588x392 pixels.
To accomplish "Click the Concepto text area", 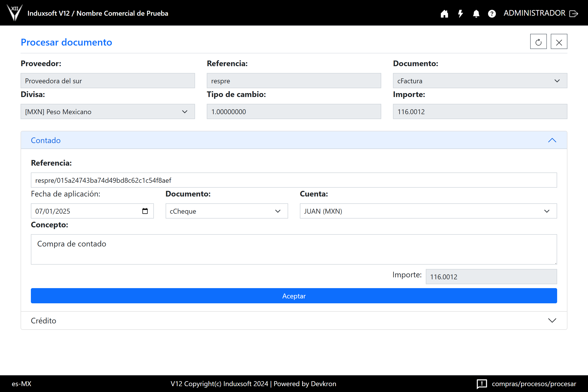I will [x=294, y=249].
